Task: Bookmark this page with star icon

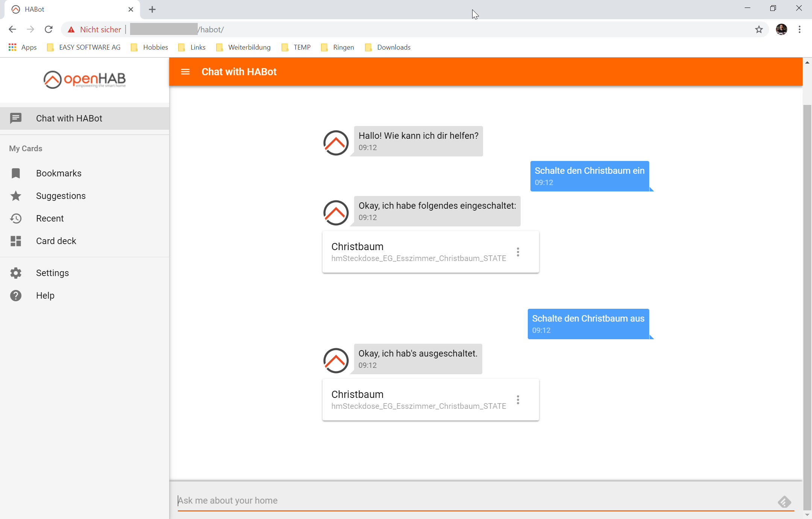Action: click(759, 29)
